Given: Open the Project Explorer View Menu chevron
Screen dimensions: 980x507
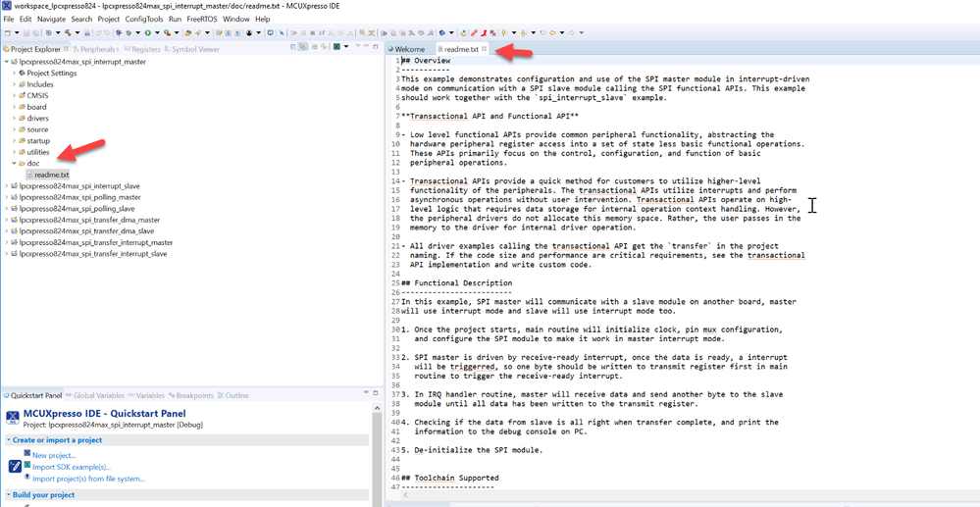Looking at the screenshot, I should click(358, 46).
